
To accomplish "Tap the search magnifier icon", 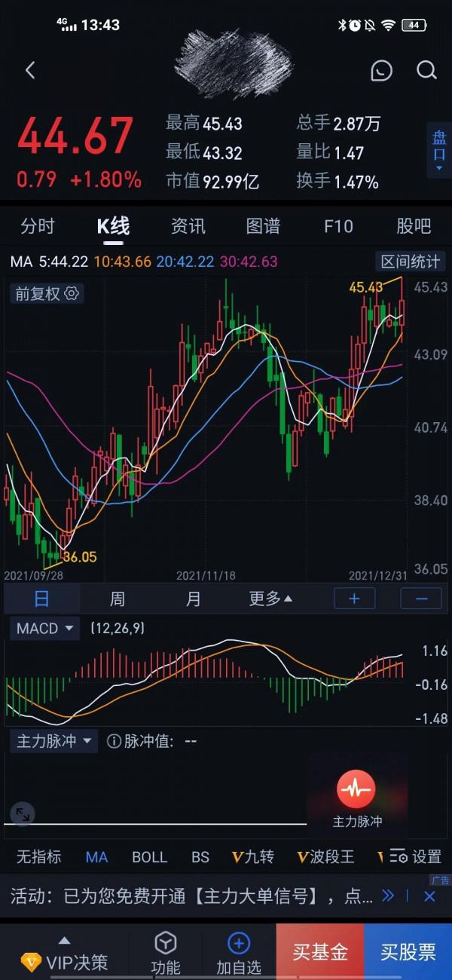I will 426,71.
